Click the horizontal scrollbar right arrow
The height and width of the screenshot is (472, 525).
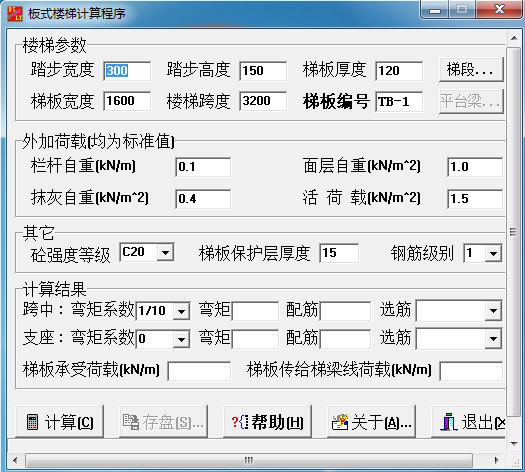(x=497, y=460)
